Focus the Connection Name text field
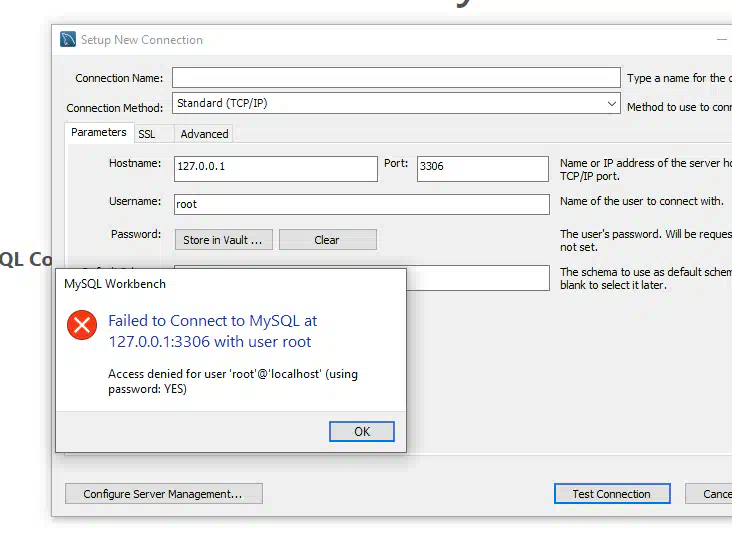The height and width of the screenshot is (541, 732). click(396, 78)
